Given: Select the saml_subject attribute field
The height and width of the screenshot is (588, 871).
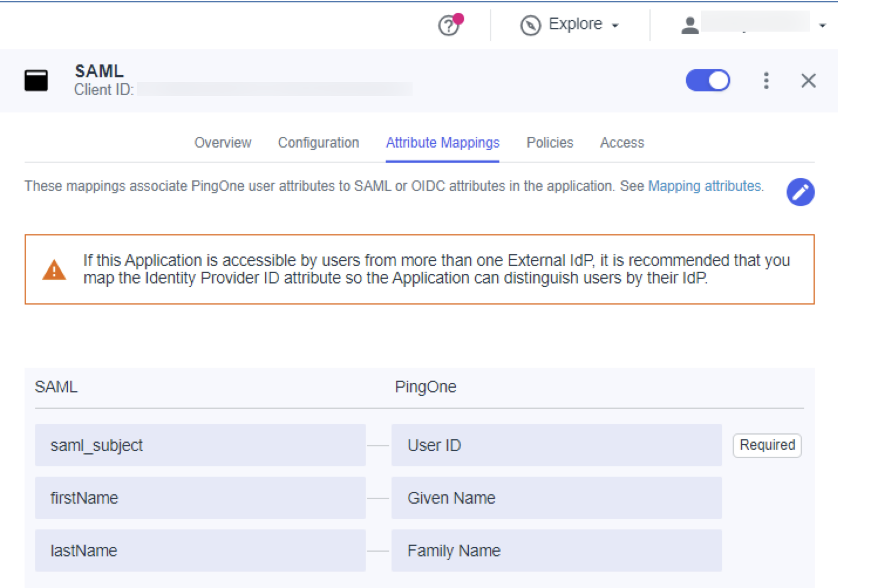Looking at the screenshot, I should click(200, 445).
